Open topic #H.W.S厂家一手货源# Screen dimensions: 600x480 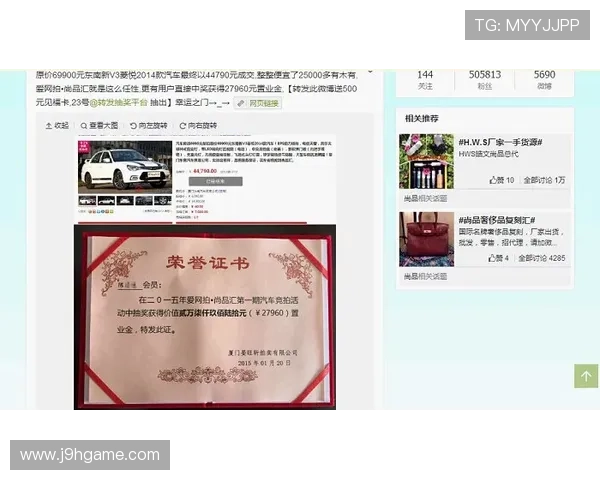(x=500, y=142)
